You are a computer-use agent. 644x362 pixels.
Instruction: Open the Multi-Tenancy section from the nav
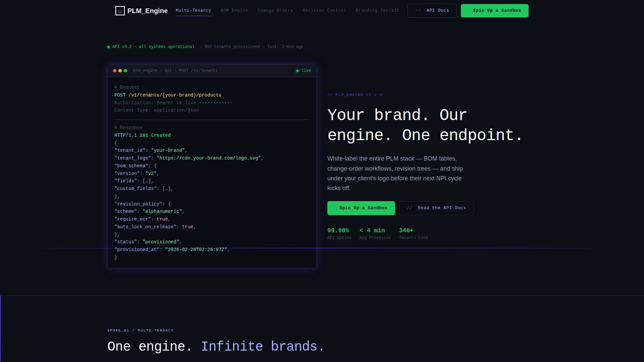tap(194, 10)
